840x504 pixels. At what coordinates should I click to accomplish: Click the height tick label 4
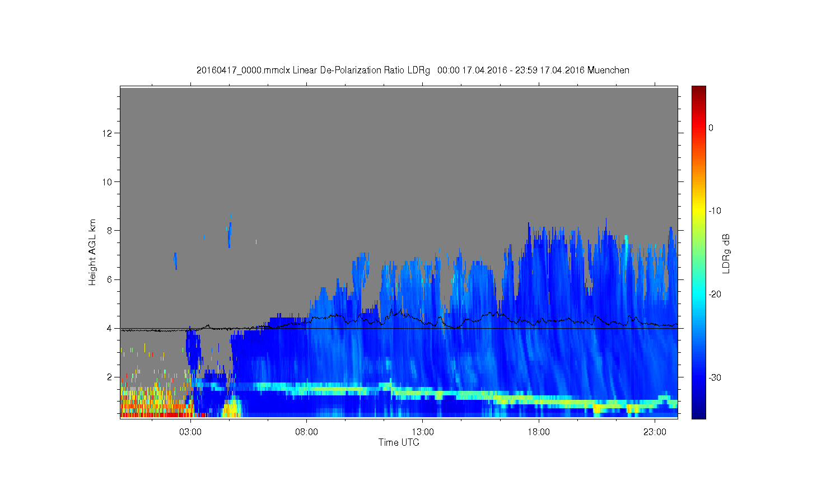pyautogui.click(x=110, y=328)
